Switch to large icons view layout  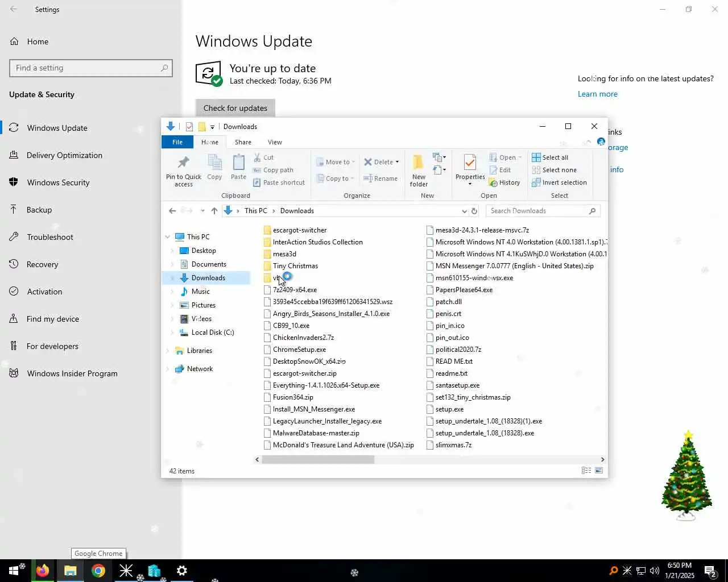click(x=599, y=471)
